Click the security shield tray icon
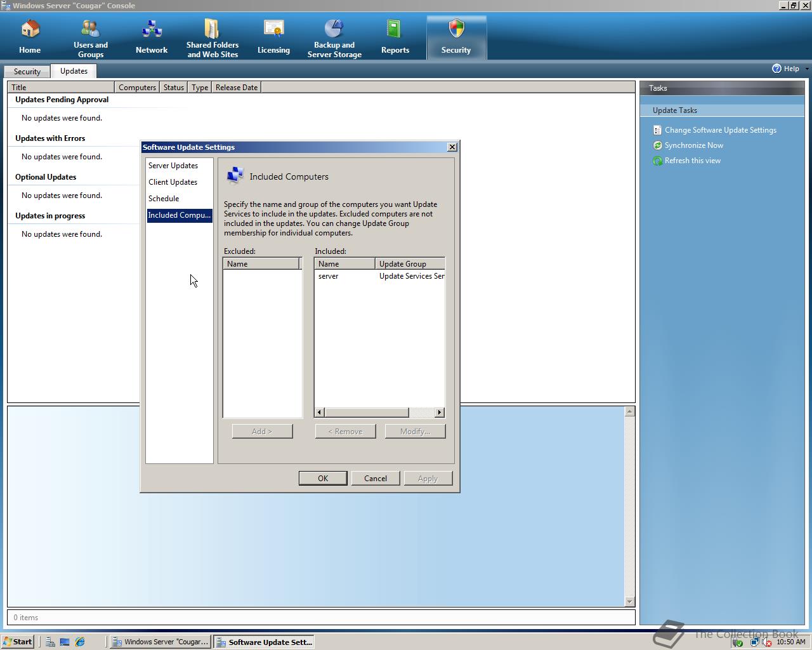The width and height of the screenshot is (812, 650). [x=737, y=642]
